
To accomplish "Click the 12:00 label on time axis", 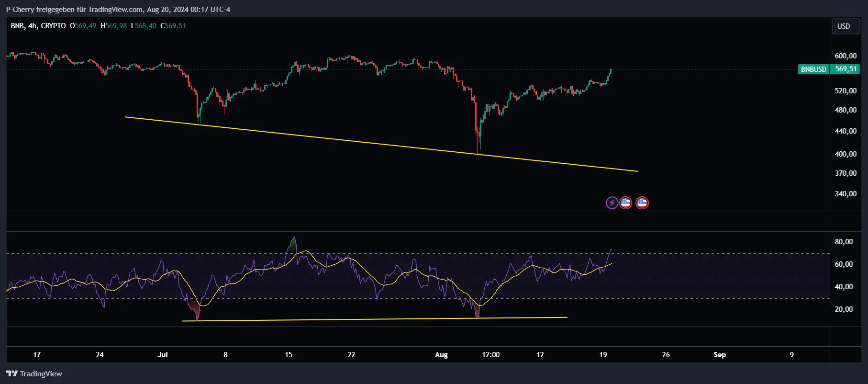I will pyautogui.click(x=491, y=355).
